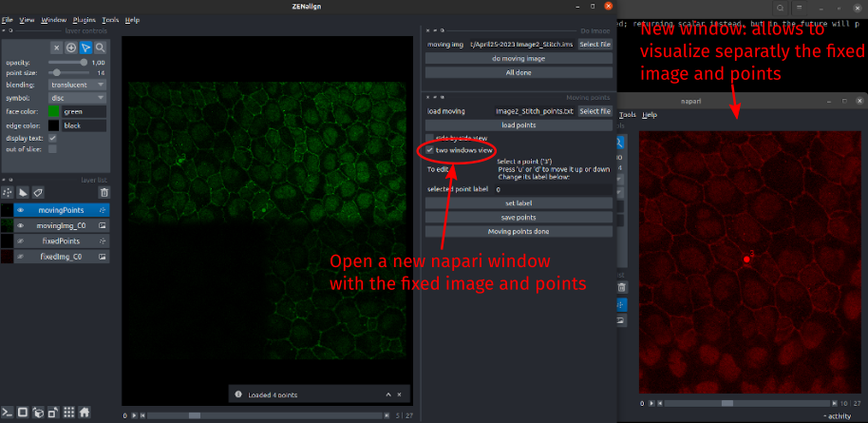The height and width of the screenshot is (423, 868).
Task: Click the Moving points done button
Action: pyautogui.click(x=519, y=231)
